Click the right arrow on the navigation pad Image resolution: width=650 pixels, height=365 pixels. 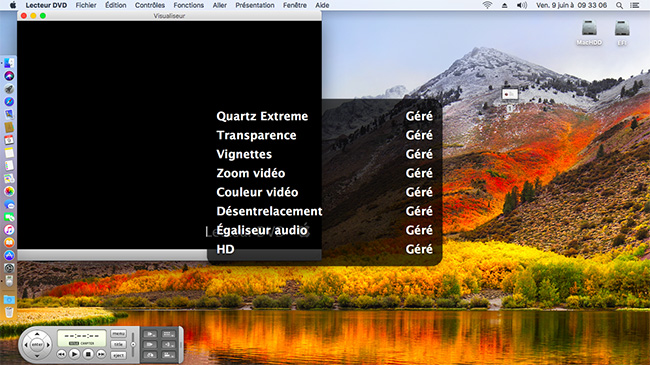click(48, 345)
